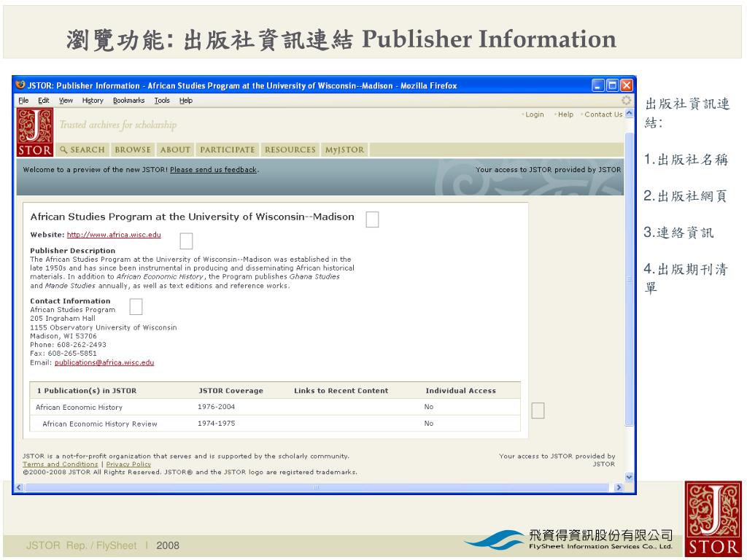Click the '1 Publication(s) in JSTOR' header
The image size is (747, 560).
tap(87, 391)
